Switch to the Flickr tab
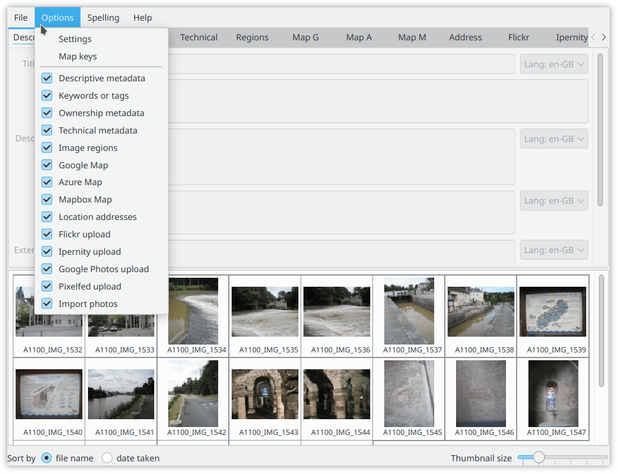Screen dimensions: 618x474 click(518, 37)
